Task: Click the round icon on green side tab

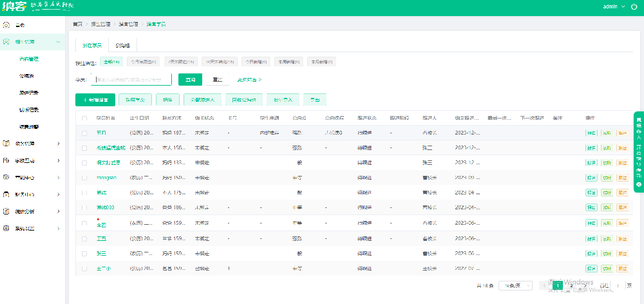Action: click(x=639, y=185)
